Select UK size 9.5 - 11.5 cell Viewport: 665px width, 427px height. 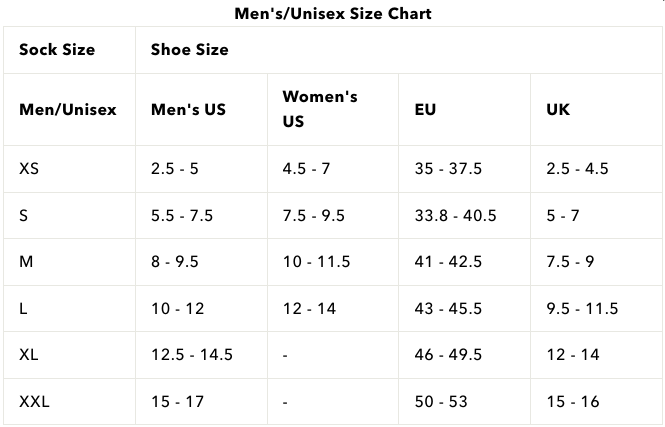[582, 309]
